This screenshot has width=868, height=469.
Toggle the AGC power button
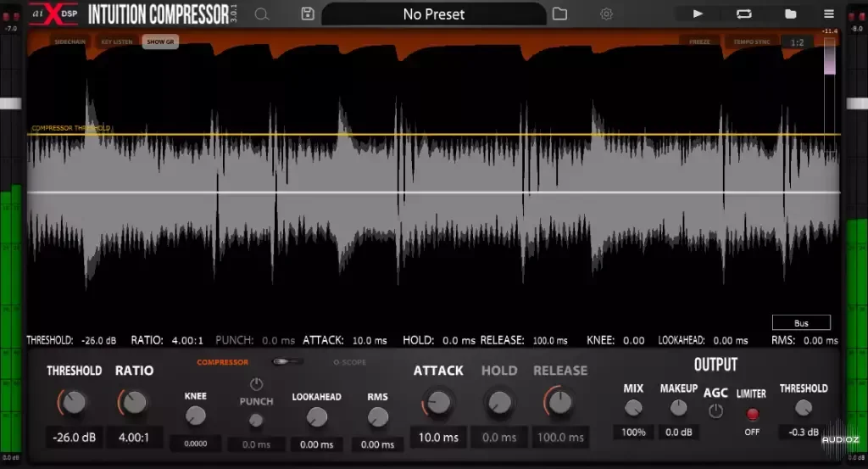click(715, 410)
